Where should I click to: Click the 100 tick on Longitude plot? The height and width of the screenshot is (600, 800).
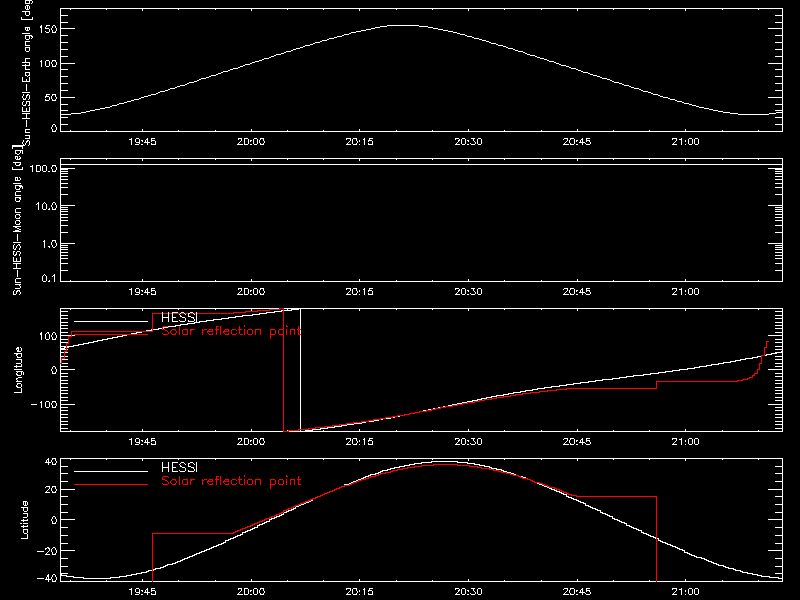coord(50,336)
